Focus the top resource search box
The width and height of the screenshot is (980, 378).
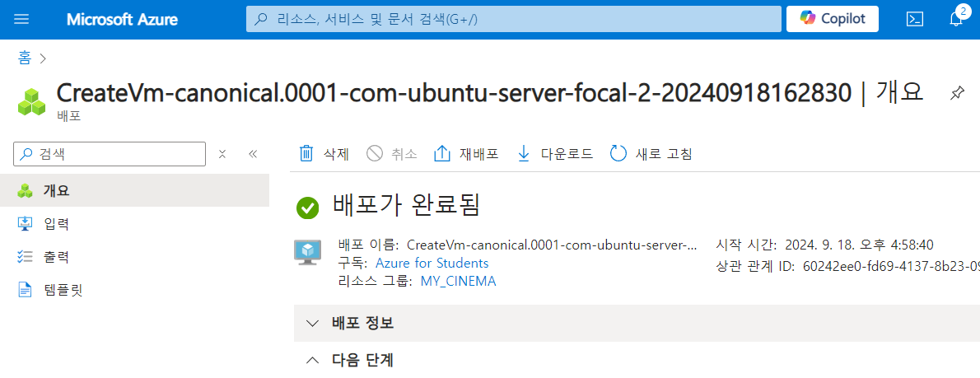point(514,19)
